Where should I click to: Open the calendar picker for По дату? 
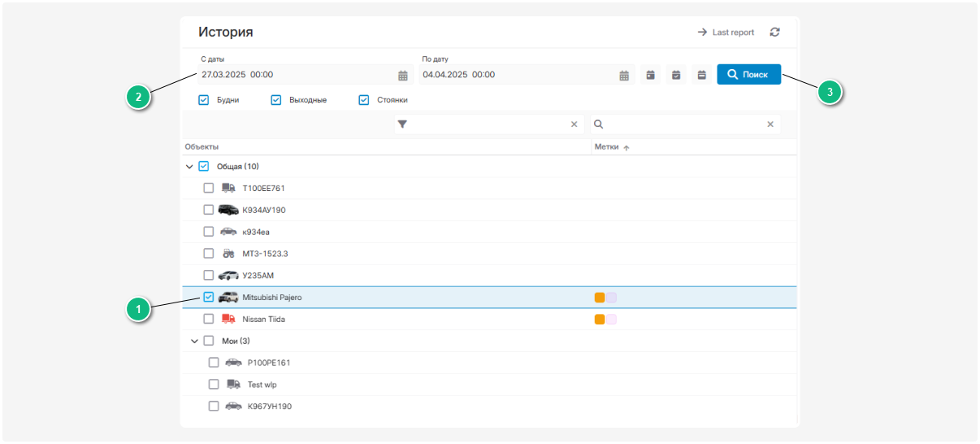[x=624, y=76]
